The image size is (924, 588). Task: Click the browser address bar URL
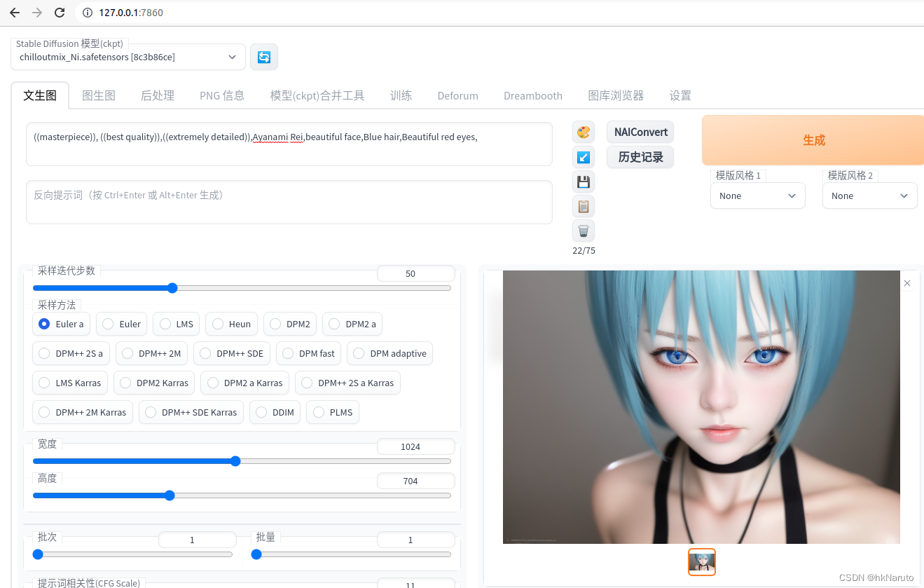coord(131,13)
